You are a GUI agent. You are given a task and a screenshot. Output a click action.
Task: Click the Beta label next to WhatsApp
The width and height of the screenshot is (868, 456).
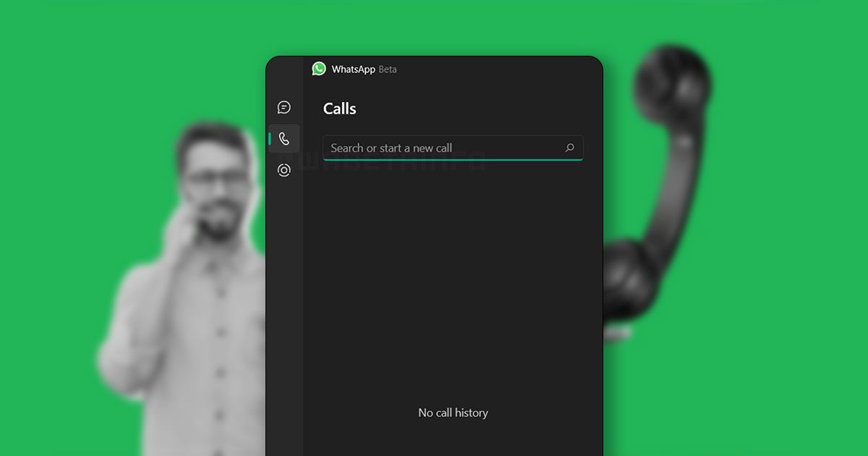tap(388, 69)
